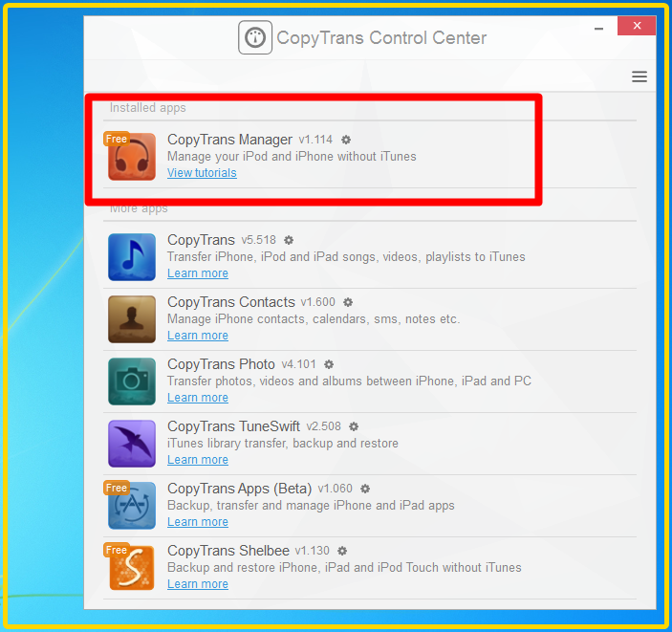Open settings gear next to CopyTrans Contacts v1.600
672x632 pixels.
(348, 302)
